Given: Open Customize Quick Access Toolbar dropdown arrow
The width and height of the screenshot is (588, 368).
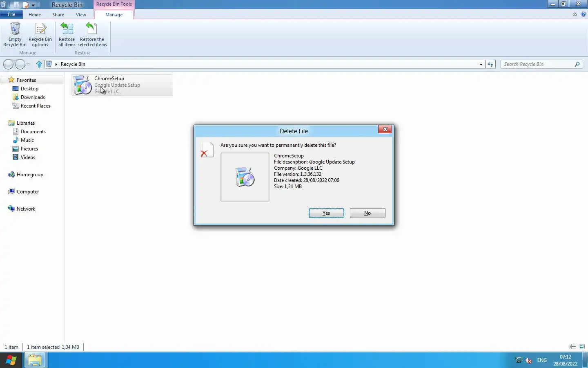Looking at the screenshot, I should [33, 5].
